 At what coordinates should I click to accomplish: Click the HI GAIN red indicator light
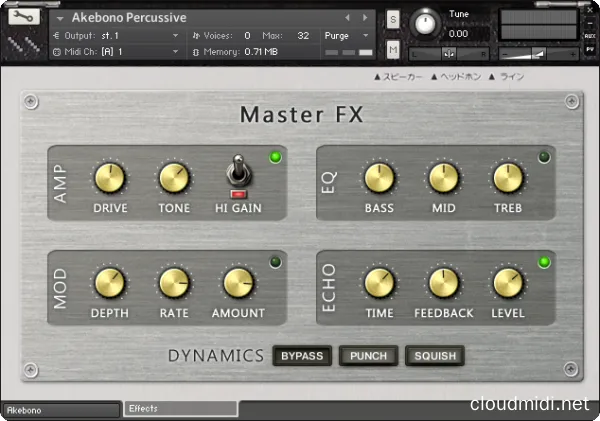(238, 194)
